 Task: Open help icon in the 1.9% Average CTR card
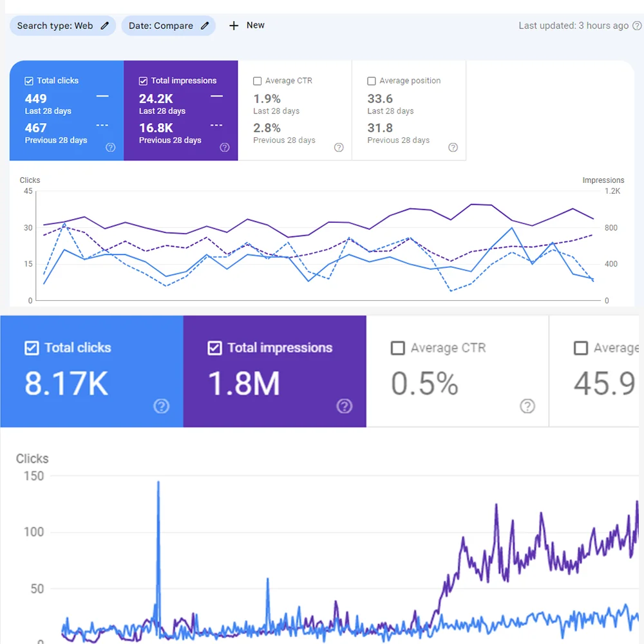tap(339, 147)
